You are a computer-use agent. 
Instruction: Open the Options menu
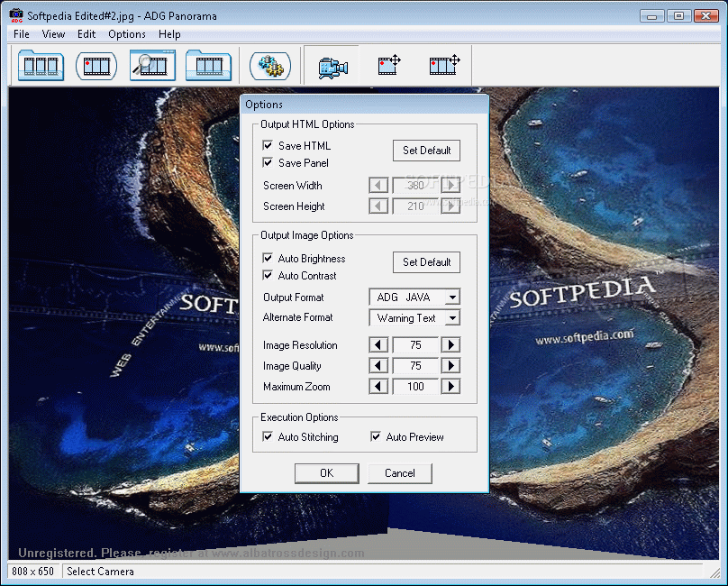click(127, 34)
